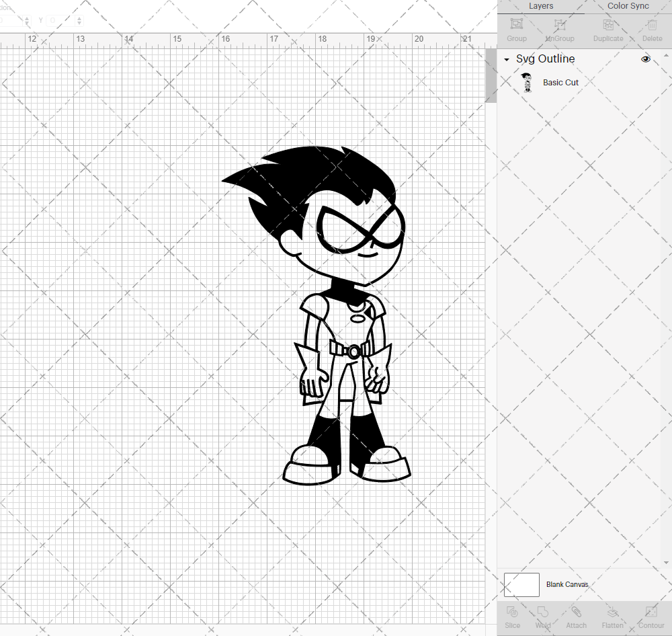Toggle visibility of Svg Outline layer
This screenshot has width=672, height=636.
645,59
